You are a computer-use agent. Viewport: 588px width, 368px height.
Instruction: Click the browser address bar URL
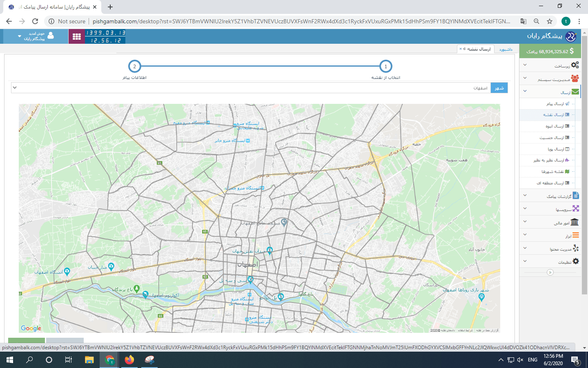click(x=301, y=21)
